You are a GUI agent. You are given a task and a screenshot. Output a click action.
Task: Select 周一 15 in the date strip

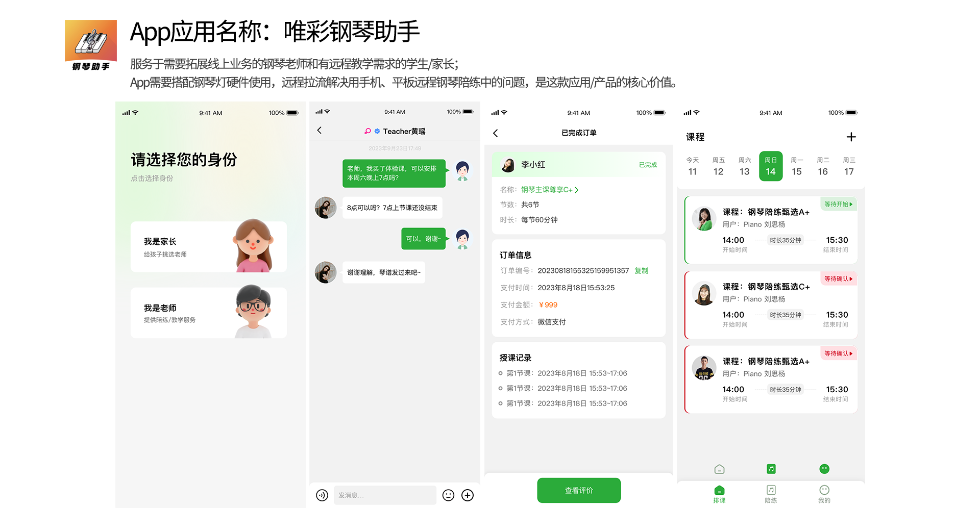click(796, 166)
